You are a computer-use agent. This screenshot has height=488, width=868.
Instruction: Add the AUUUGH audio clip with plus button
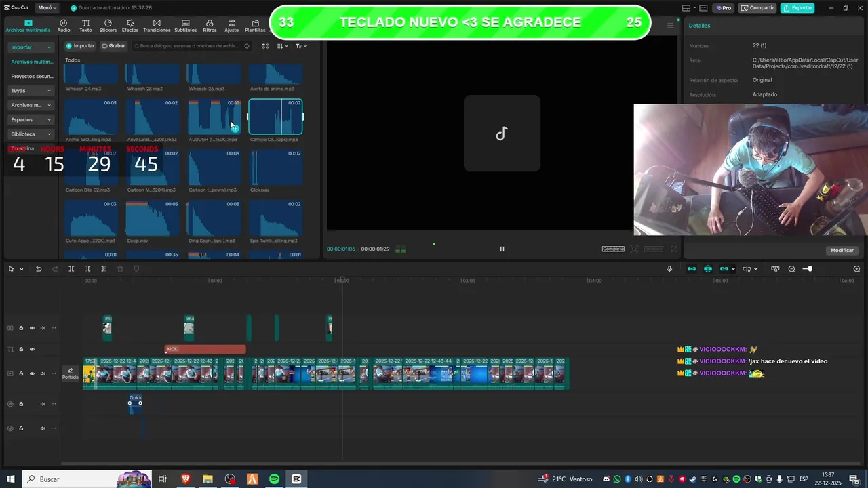pos(235,128)
